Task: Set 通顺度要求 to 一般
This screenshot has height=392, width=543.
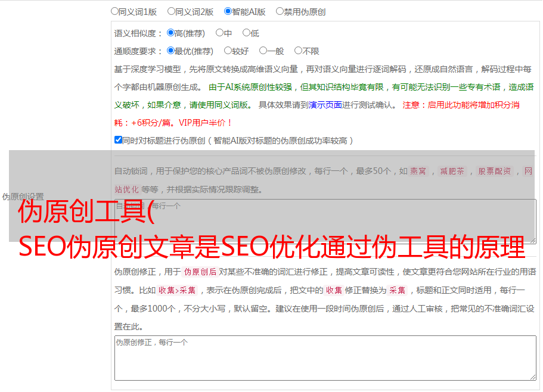Action: tap(263, 51)
